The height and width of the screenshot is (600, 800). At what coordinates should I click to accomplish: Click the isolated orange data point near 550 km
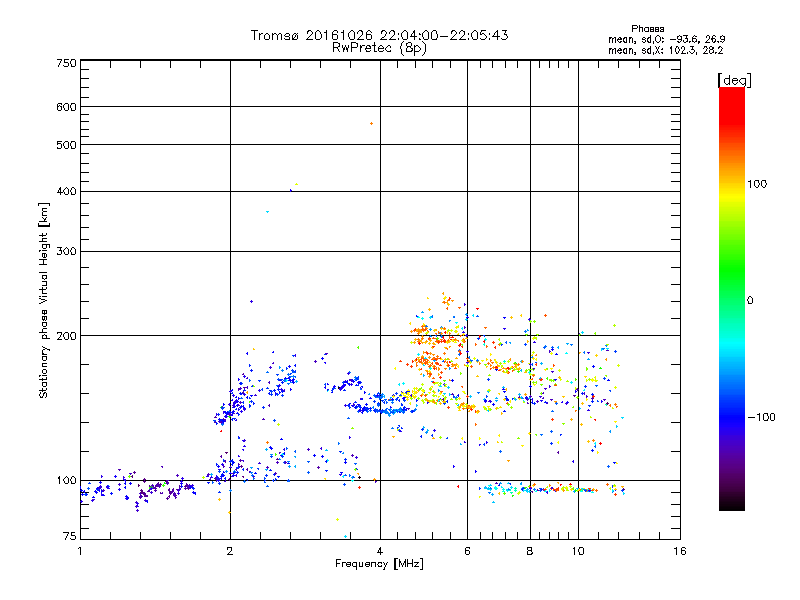pyautogui.click(x=371, y=123)
